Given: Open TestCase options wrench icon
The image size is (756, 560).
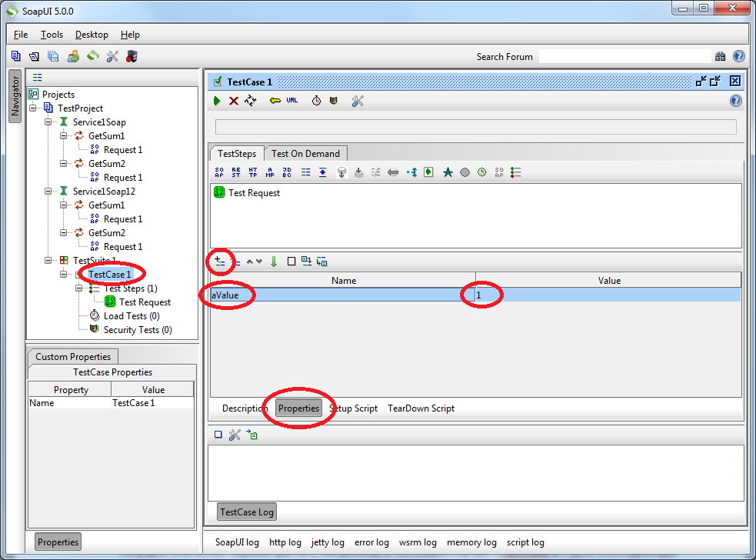Looking at the screenshot, I should point(358,101).
